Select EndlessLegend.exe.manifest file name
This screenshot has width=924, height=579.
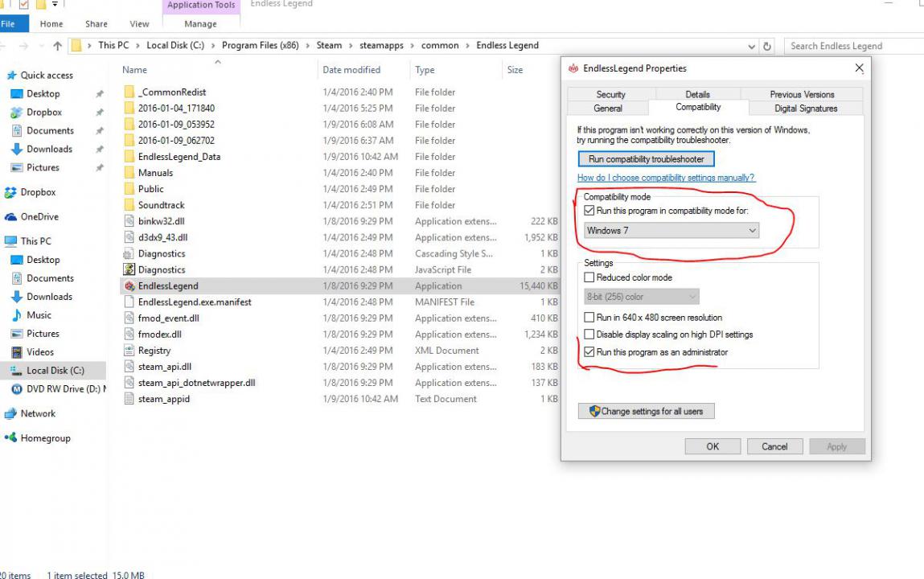coord(195,302)
